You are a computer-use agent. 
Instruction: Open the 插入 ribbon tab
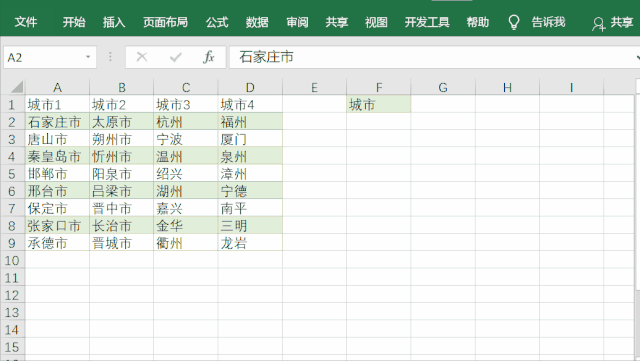114,22
